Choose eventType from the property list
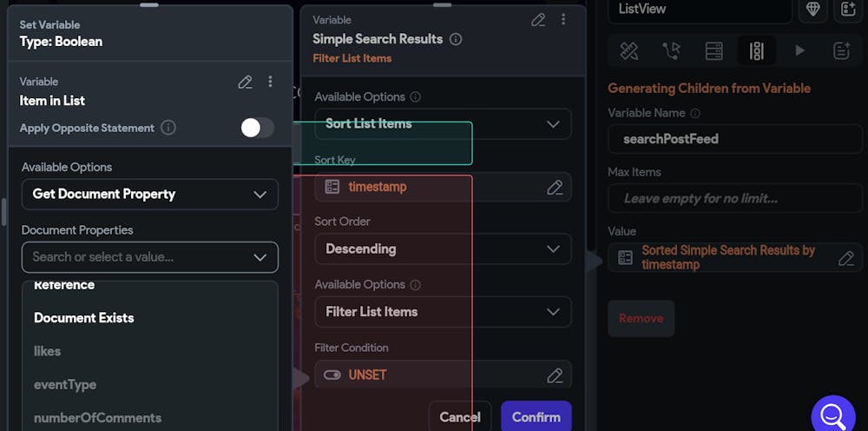 [x=65, y=385]
